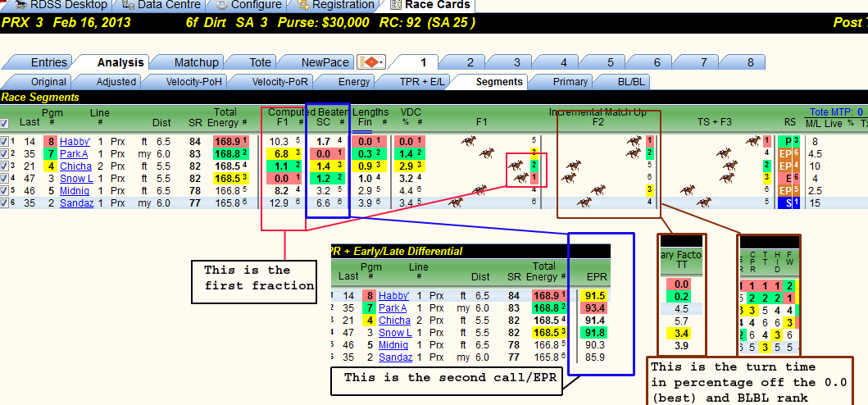Uncheck the Sandaz row checkbox
The image size is (868, 405).
(4, 202)
